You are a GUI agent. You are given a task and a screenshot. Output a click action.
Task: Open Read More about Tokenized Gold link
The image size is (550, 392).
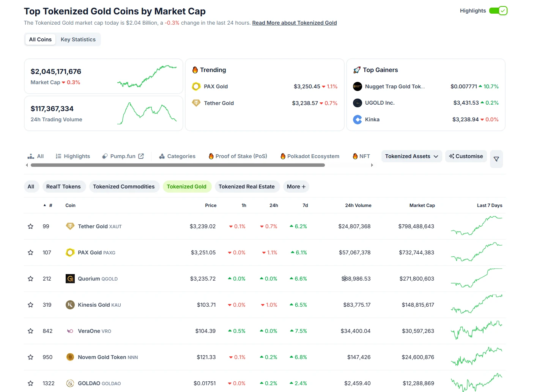coord(294,23)
